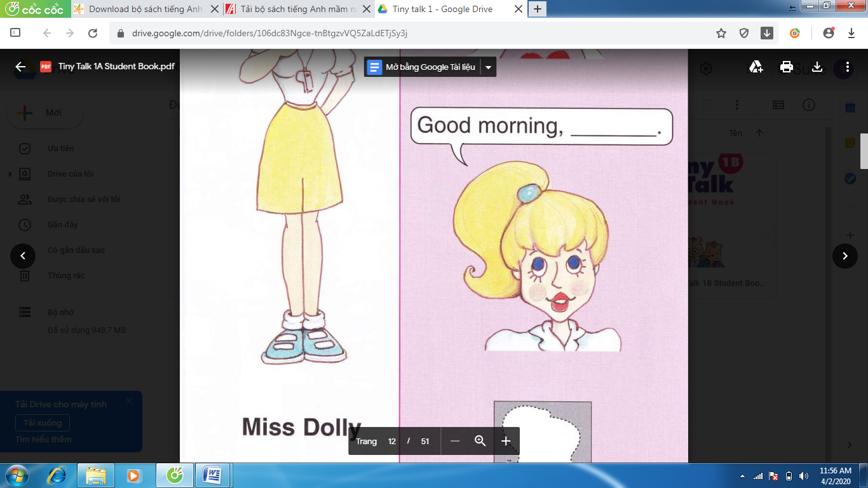Click the Tải xuống button in Drive promo
Image resolution: width=868 pixels, height=488 pixels.
pyautogui.click(x=43, y=423)
